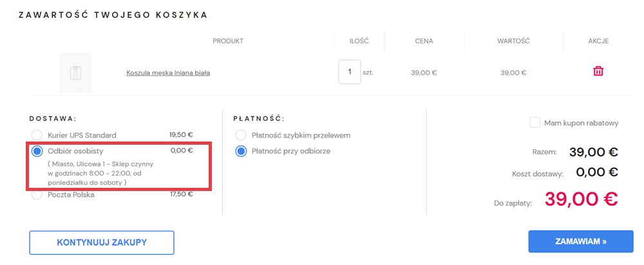The width and height of the screenshot is (644, 265).
Task: Click the quantity input field
Action: 349,72
